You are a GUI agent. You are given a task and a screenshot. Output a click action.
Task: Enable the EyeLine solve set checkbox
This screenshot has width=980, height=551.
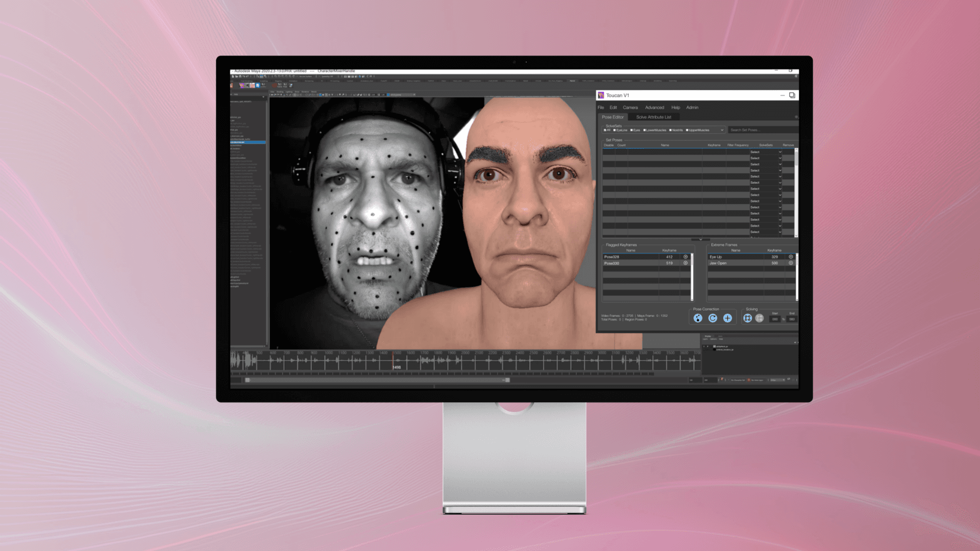click(615, 130)
